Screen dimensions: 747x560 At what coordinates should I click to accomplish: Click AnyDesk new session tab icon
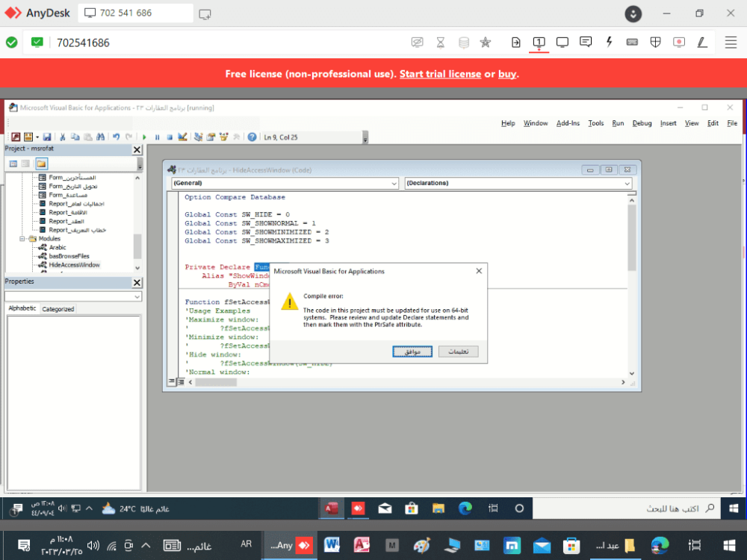pos(205,13)
